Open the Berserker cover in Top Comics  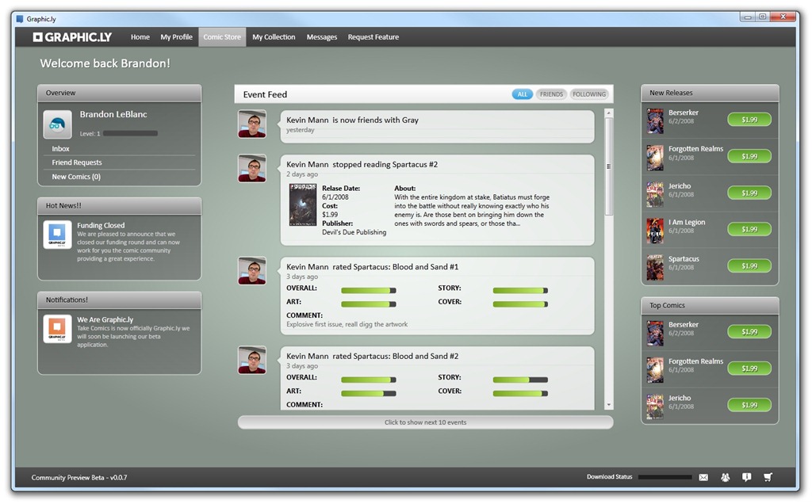coord(655,333)
